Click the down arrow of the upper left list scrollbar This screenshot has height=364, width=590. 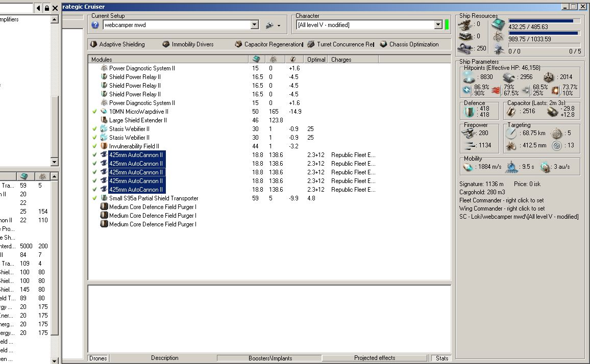coord(54,162)
